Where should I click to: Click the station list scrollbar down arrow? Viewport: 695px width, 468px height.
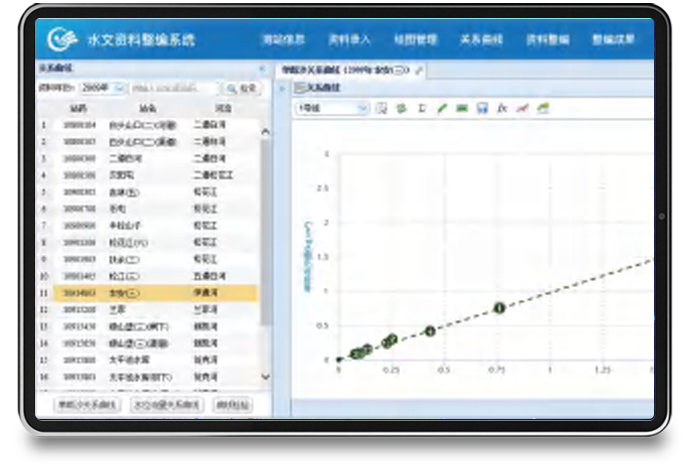point(265,376)
